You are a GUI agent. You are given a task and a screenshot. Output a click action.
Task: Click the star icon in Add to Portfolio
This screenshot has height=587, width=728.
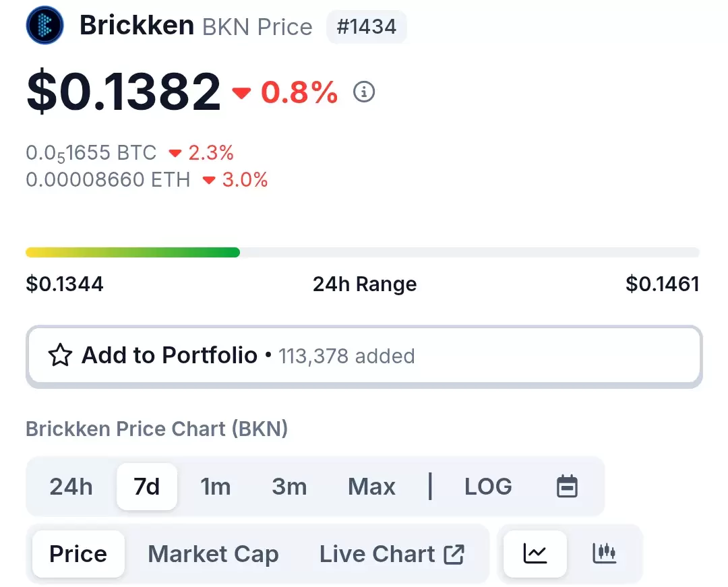click(61, 355)
